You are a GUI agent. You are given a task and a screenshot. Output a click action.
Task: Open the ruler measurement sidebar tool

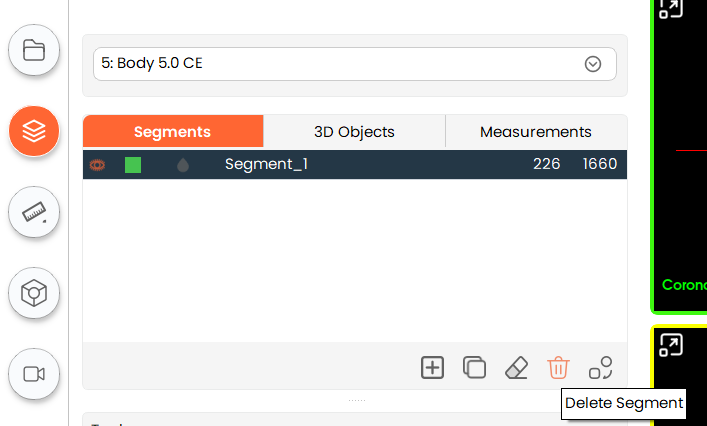pos(35,212)
